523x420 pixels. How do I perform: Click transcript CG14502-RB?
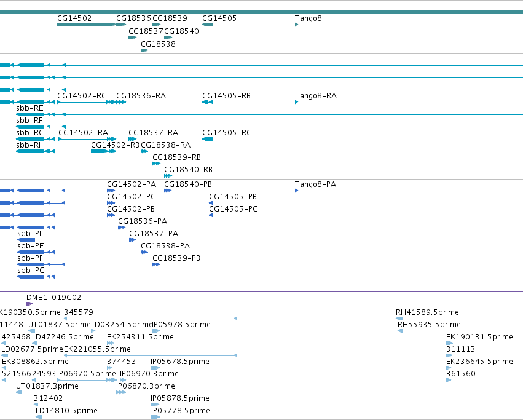[103, 151]
